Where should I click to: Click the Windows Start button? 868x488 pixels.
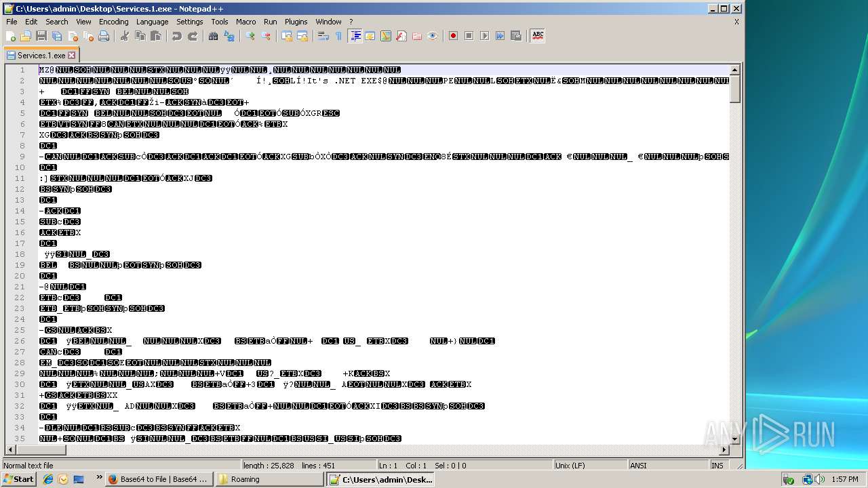(x=18, y=479)
